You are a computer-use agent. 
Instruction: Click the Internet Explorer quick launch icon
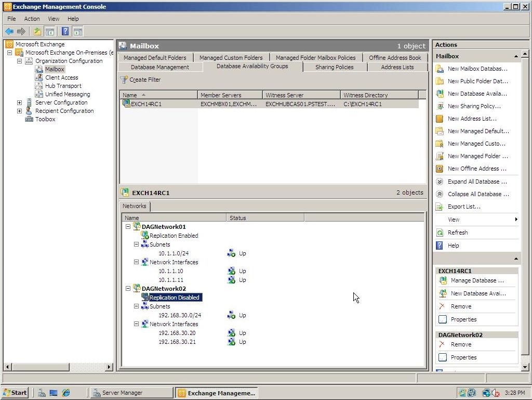coord(66,393)
